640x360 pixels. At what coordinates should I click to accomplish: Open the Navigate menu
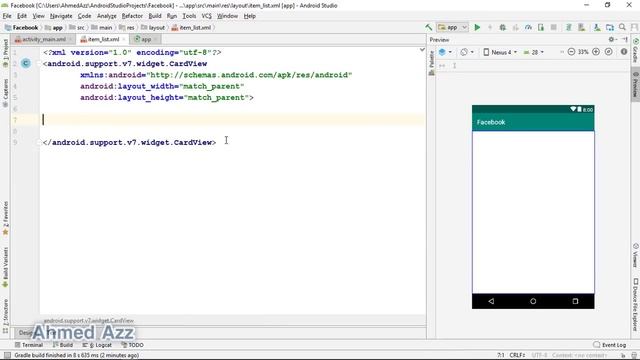point(61,16)
